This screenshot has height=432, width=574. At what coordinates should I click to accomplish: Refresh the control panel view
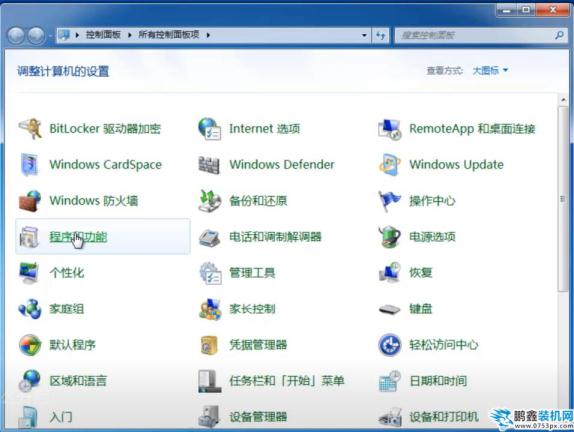pyautogui.click(x=380, y=36)
